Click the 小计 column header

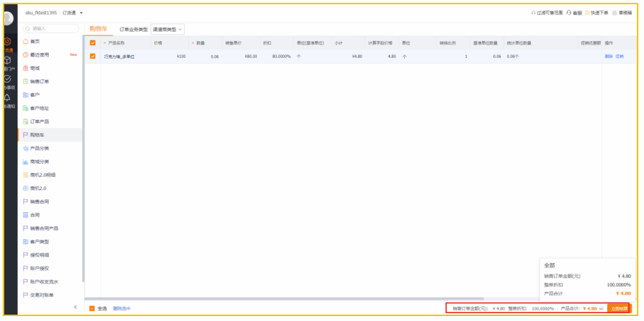(x=347, y=42)
